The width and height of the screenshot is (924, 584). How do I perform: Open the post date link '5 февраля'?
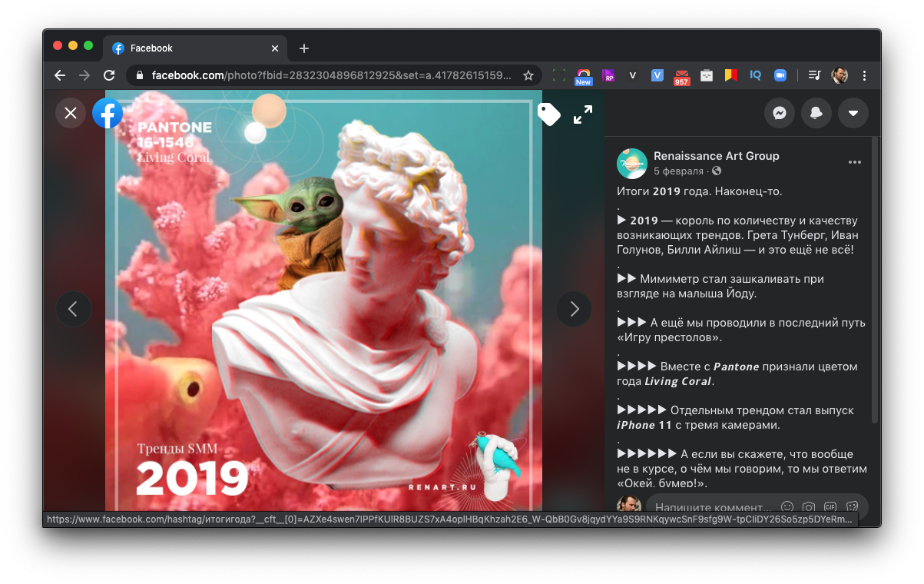pos(678,171)
